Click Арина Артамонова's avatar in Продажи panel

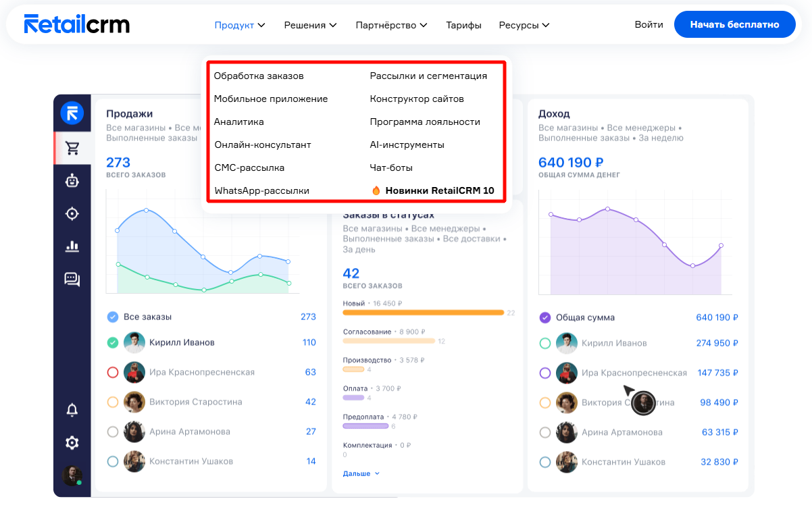pyautogui.click(x=134, y=431)
